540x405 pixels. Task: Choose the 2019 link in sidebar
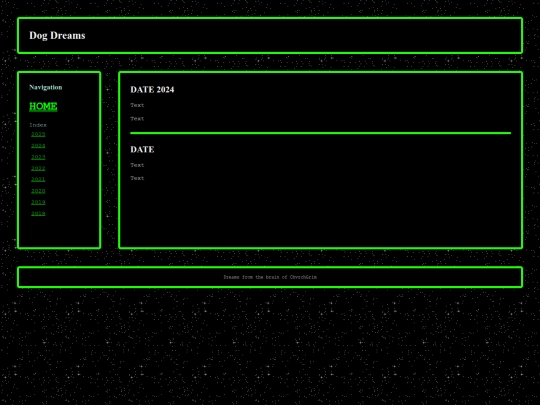click(38, 202)
